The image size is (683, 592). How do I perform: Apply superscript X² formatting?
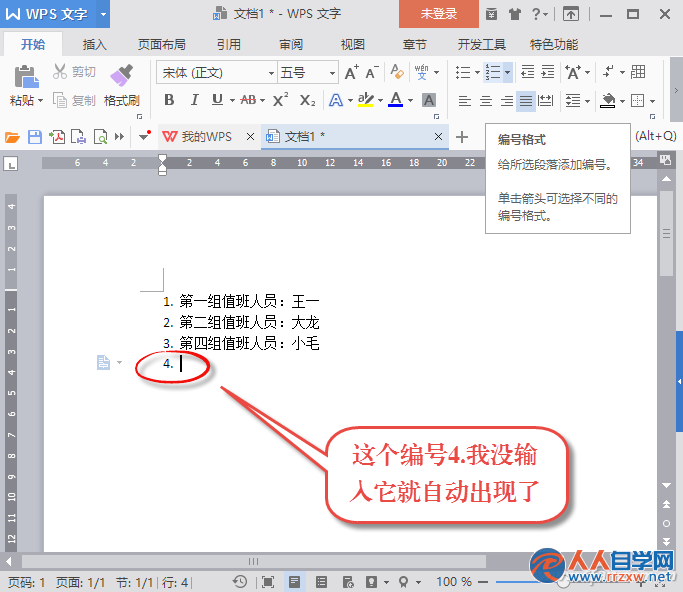280,100
